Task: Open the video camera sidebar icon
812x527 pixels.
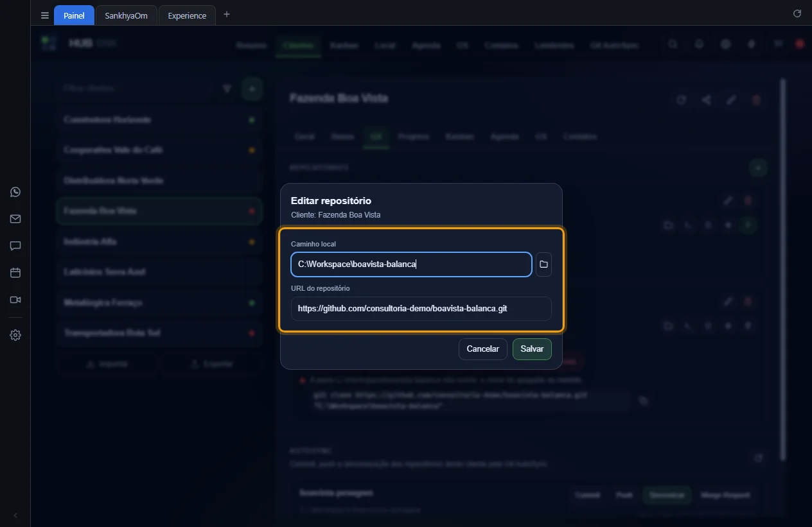Action: [15, 300]
